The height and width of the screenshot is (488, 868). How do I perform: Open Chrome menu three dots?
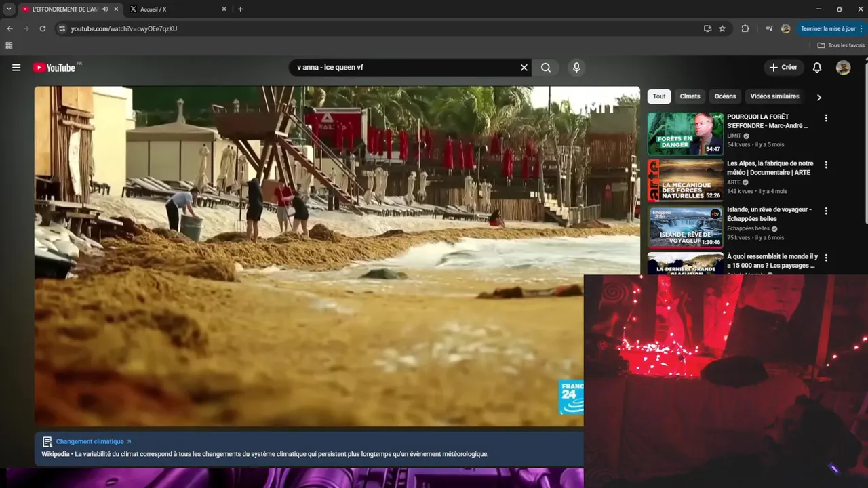tap(861, 28)
